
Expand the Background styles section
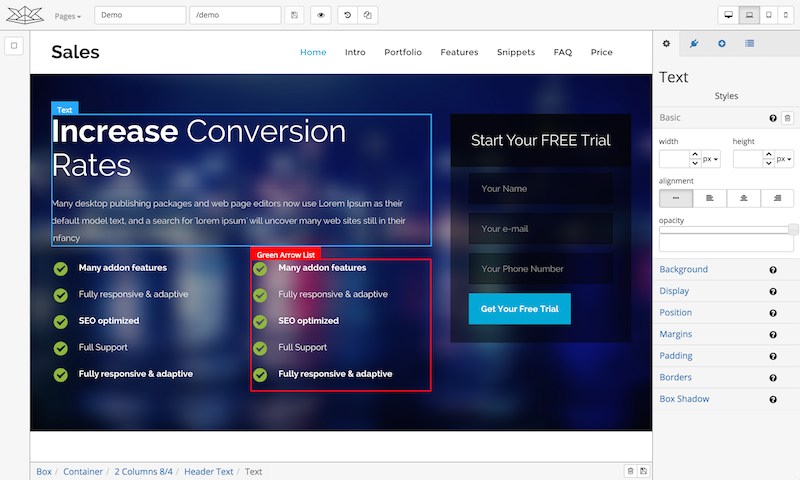684,270
